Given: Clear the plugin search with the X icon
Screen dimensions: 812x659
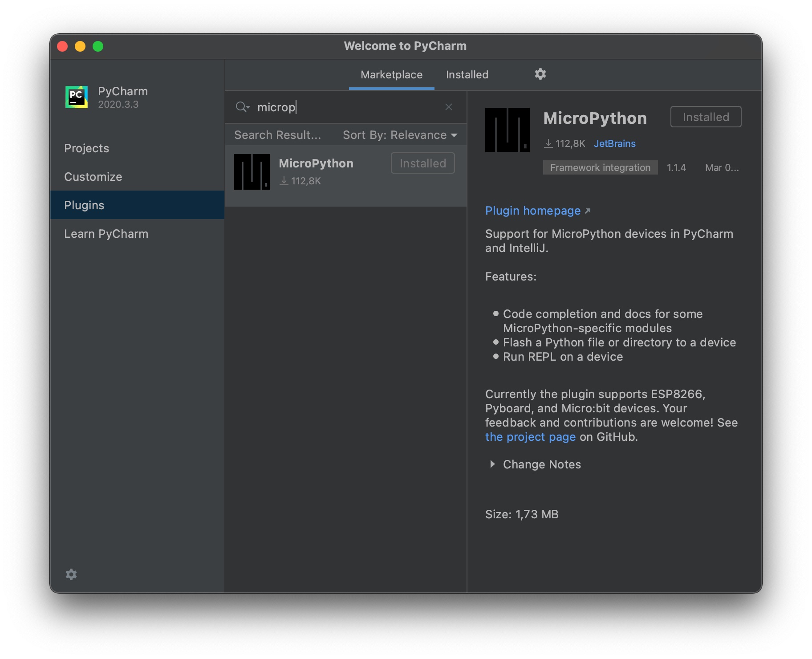Looking at the screenshot, I should pyautogui.click(x=449, y=107).
